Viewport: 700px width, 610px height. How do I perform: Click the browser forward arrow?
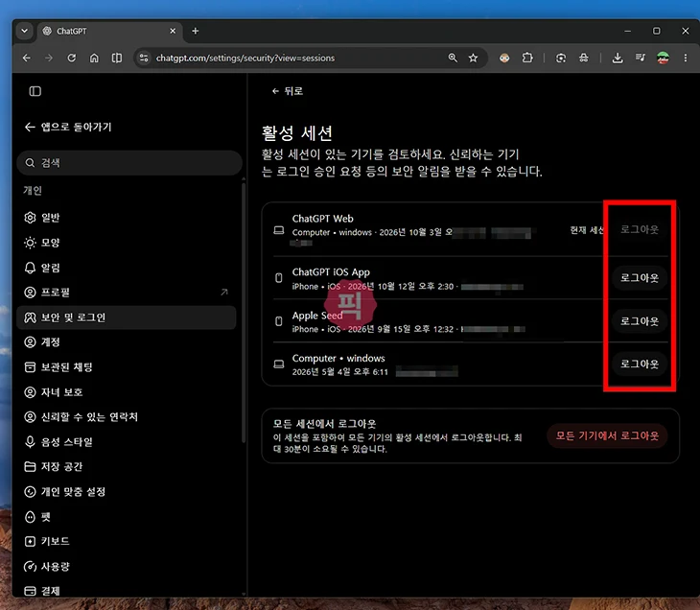pyautogui.click(x=49, y=59)
